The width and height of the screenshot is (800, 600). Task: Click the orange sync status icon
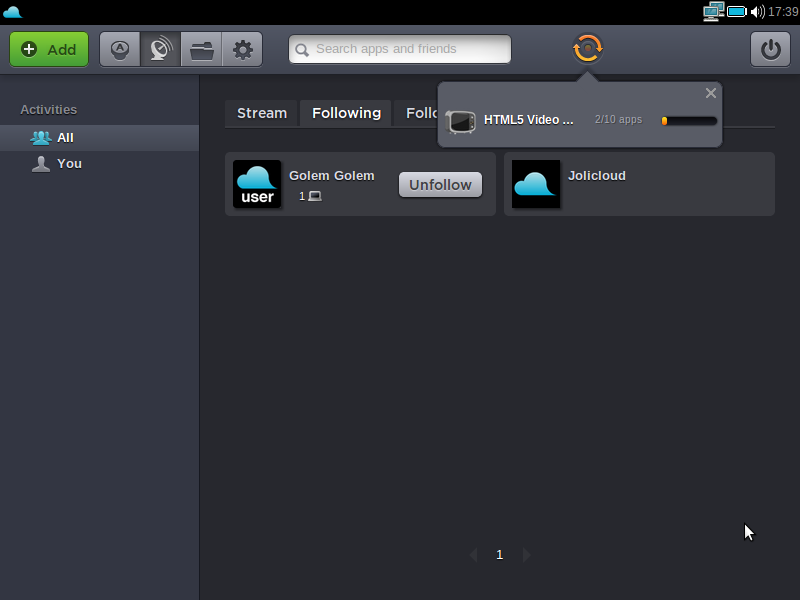tap(588, 48)
